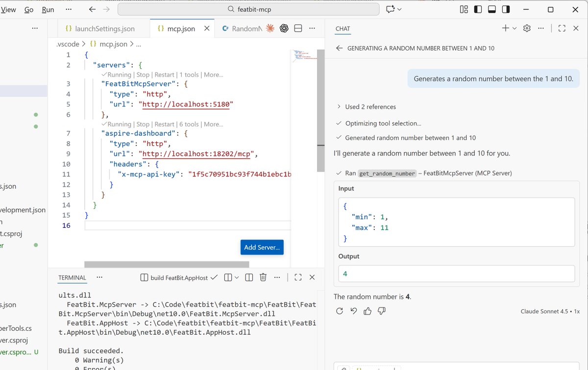Click the mcp.json breadcrumb

tap(113, 44)
